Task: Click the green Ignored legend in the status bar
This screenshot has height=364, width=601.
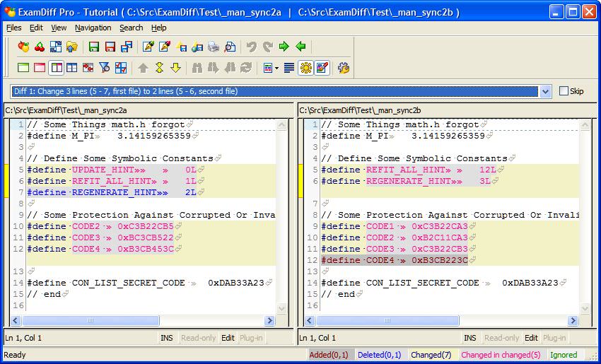Action: (x=564, y=355)
